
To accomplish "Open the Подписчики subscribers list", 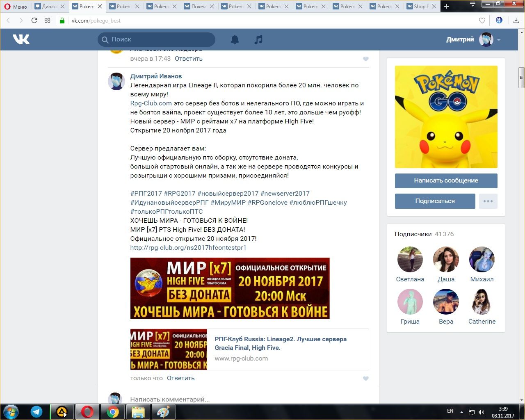I will (x=413, y=234).
